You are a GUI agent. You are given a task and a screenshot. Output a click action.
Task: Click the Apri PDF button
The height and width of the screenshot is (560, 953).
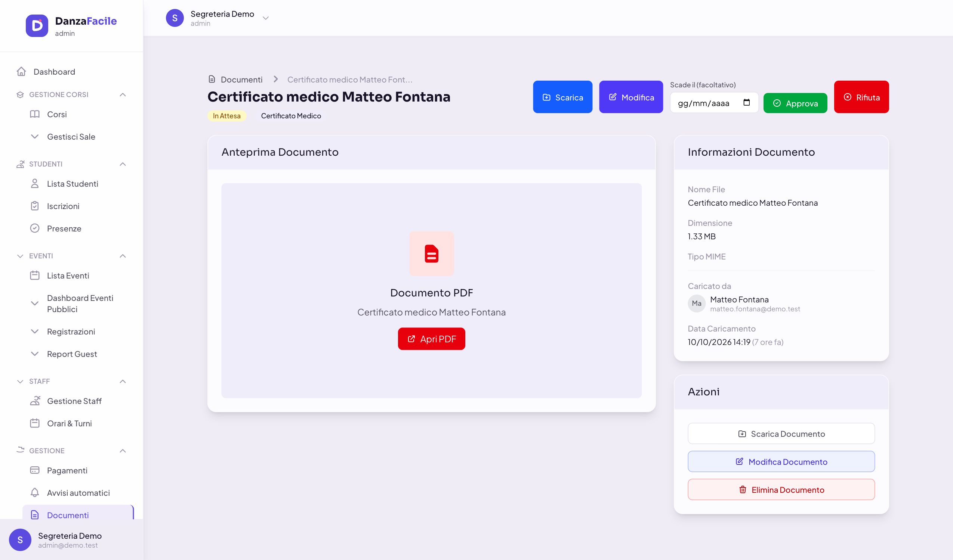point(431,339)
